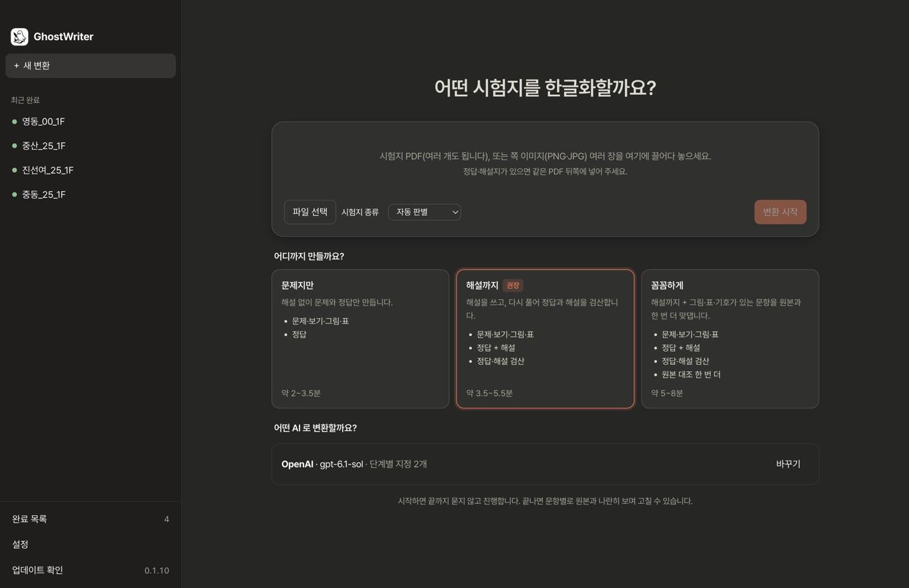
Task: Click the 약 5~8분 time estimate
Action: (x=667, y=394)
